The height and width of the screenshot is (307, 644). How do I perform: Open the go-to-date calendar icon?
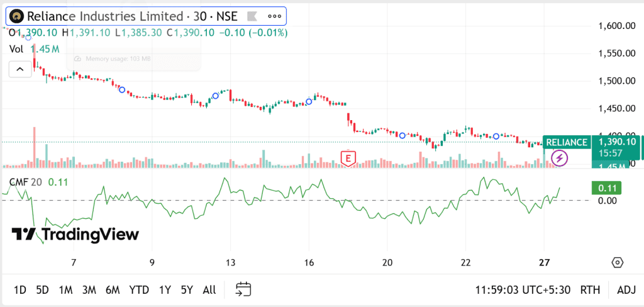tap(243, 289)
